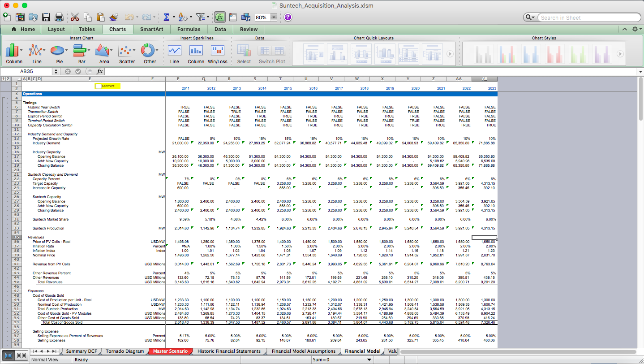Insert a Win/Loss sparkline
This screenshot has height=364, width=644.
point(217,51)
